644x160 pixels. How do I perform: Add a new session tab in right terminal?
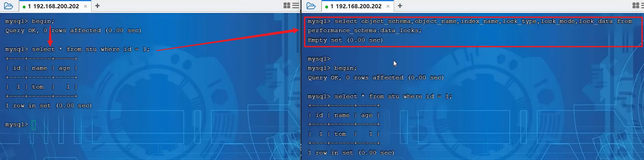pyautogui.click(x=400, y=6)
